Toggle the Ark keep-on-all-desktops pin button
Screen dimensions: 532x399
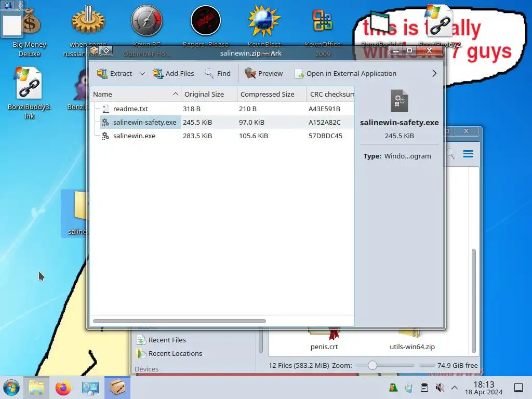pyautogui.click(x=106, y=51)
